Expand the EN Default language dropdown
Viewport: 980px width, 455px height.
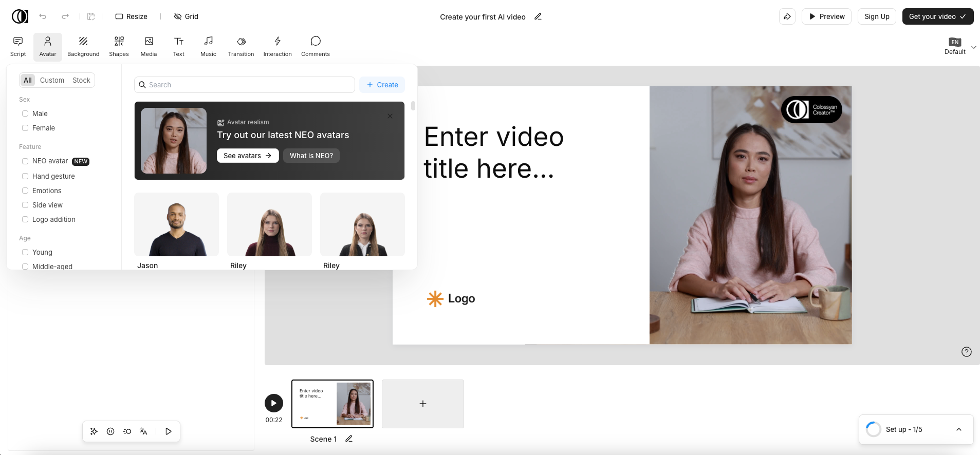(960, 47)
